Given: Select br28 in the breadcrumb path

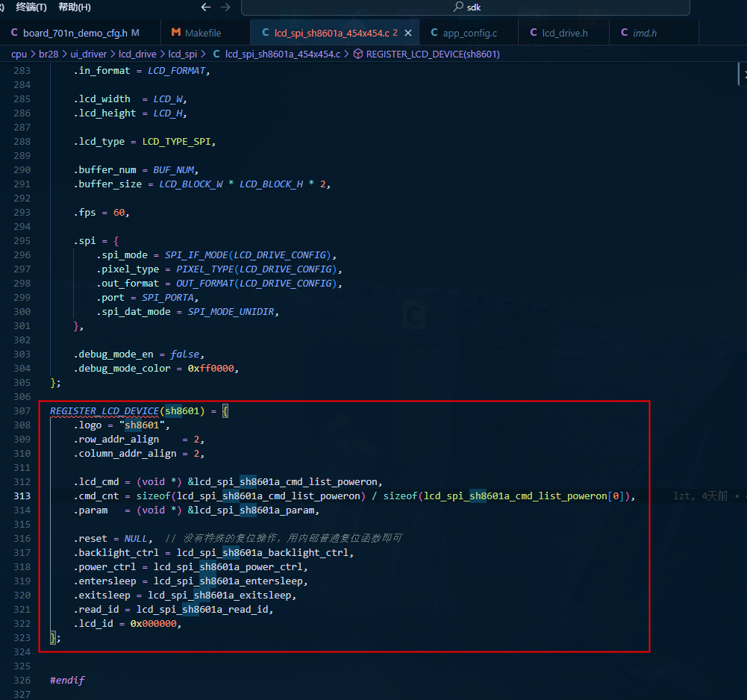Looking at the screenshot, I should click(49, 54).
